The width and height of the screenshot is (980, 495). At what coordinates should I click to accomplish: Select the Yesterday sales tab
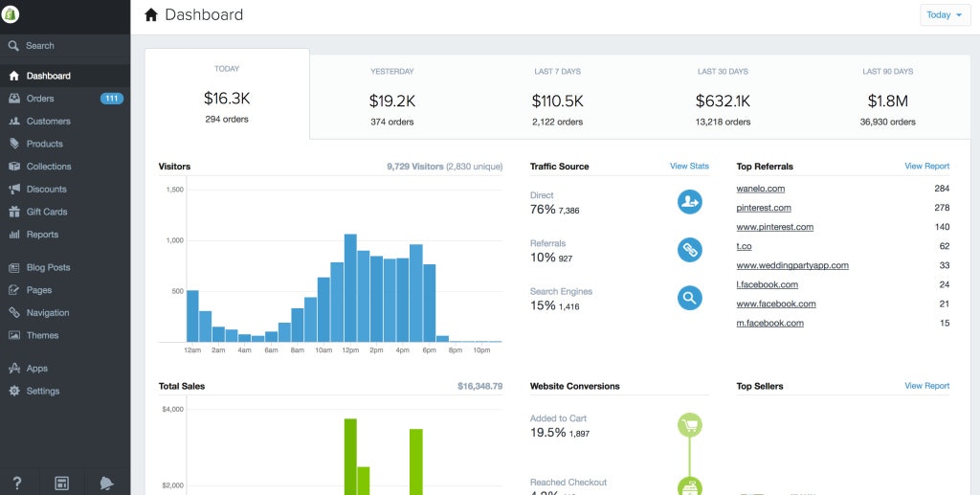(x=391, y=97)
